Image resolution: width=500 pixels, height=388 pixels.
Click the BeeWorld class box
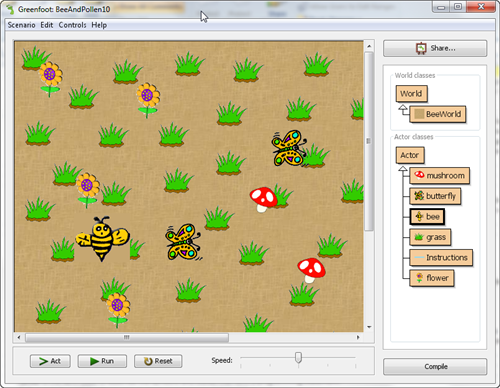[437, 114]
